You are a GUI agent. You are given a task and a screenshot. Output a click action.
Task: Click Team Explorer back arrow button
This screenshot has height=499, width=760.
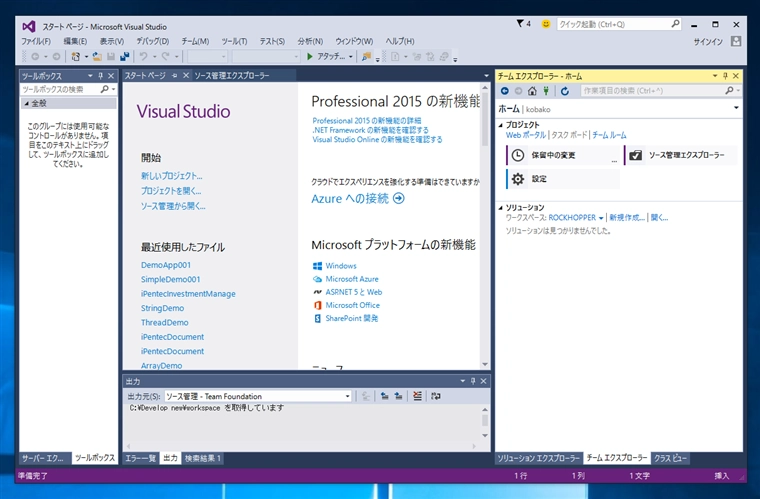click(505, 91)
